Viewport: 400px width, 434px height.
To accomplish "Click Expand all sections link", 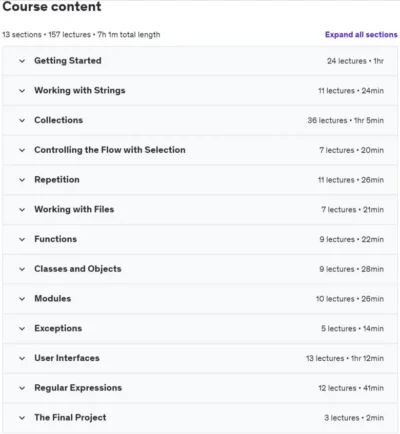I will [x=361, y=35].
